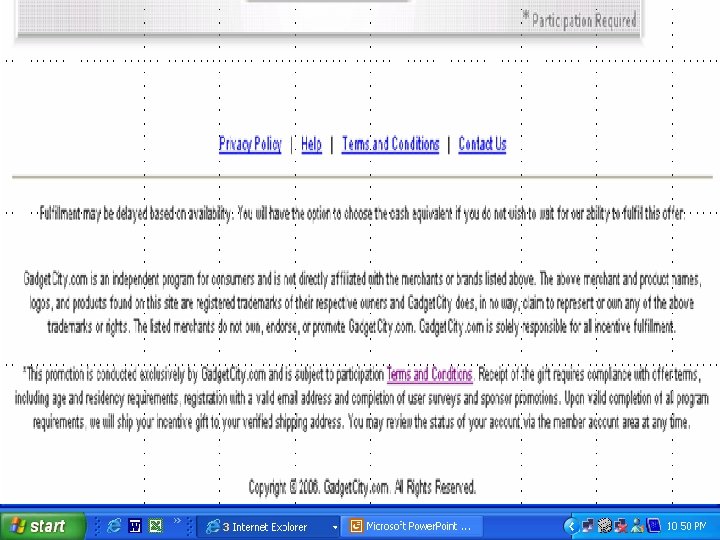Open the messenger people tray icon
Image resolution: width=720 pixels, height=540 pixels.
pyautogui.click(x=637, y=526)
